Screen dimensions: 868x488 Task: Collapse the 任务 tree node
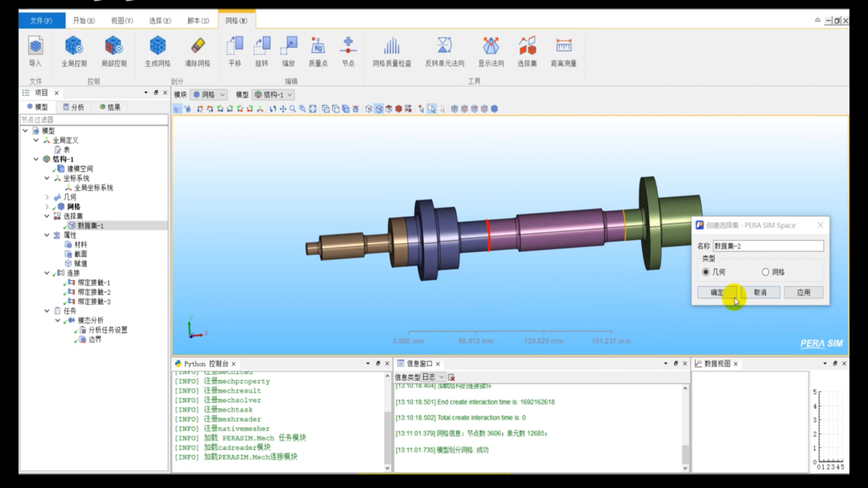point(47,311)
